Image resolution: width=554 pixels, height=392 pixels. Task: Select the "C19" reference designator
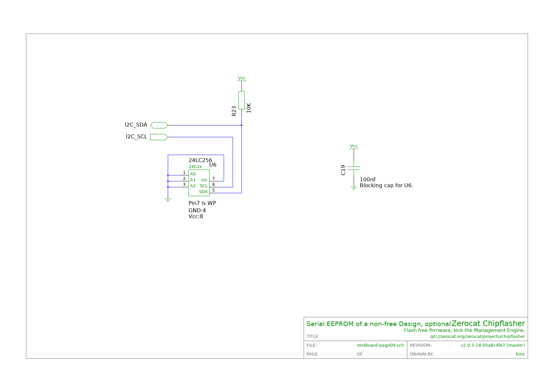pyautogui.click(x=343, y=170)
